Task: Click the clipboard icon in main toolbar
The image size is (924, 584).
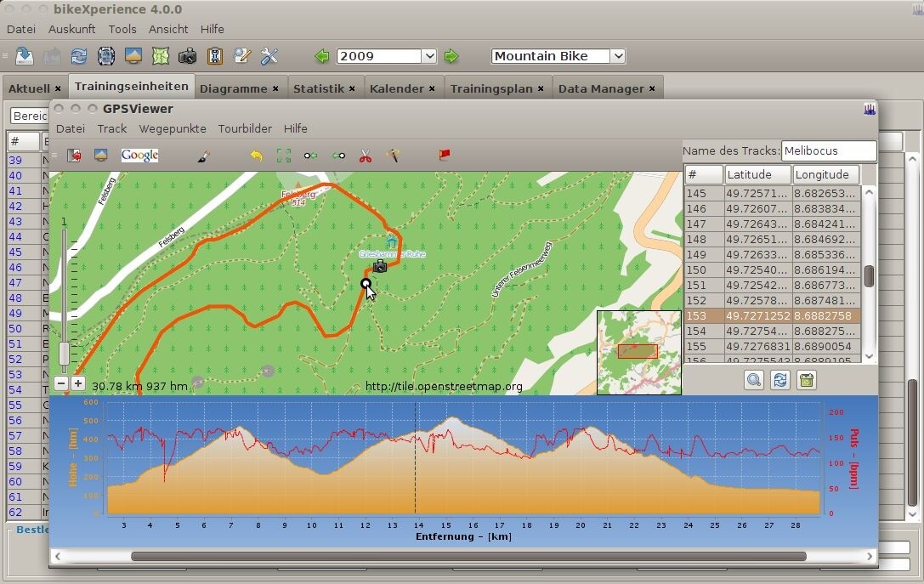Action: [215, 56]
